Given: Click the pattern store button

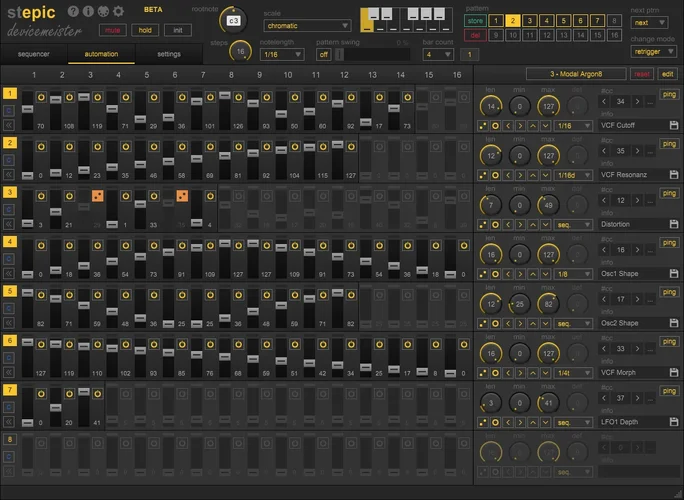Looking at the screenshot, I should click(475, 21).
